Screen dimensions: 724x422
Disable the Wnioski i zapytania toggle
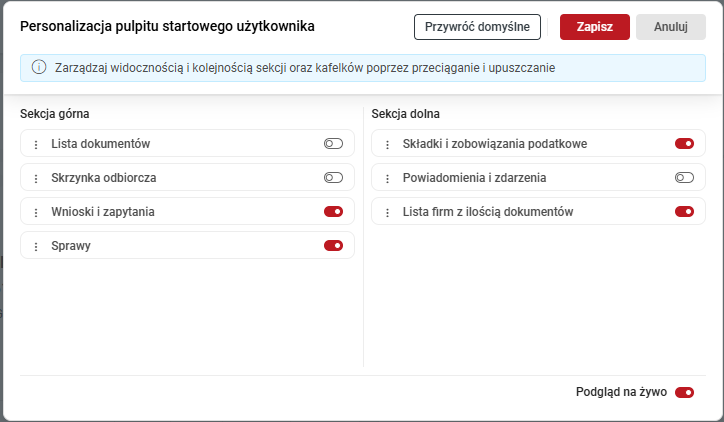[333, 212]
